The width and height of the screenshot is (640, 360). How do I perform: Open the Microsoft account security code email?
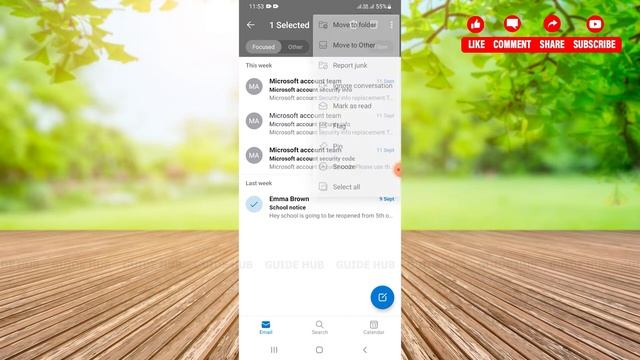pyautogui.click(x=320, y=158)
